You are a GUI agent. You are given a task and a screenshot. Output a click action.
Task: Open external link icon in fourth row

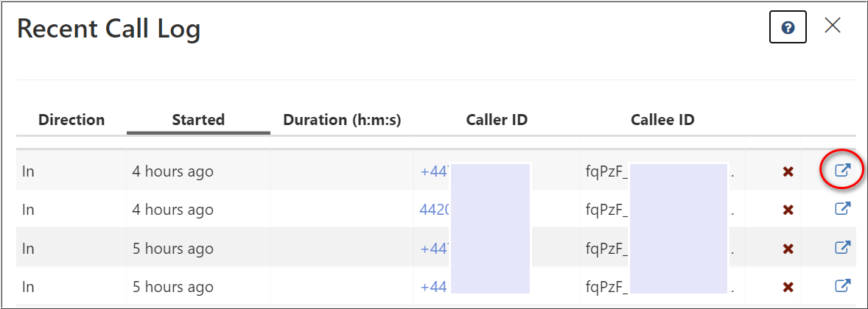coord(842,285)
